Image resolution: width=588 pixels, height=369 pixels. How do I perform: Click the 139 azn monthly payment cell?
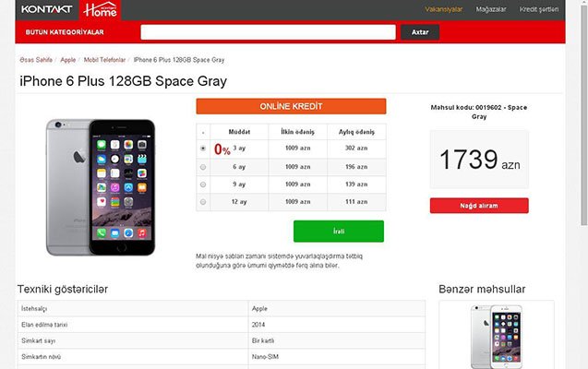click(x=356, y=184)
